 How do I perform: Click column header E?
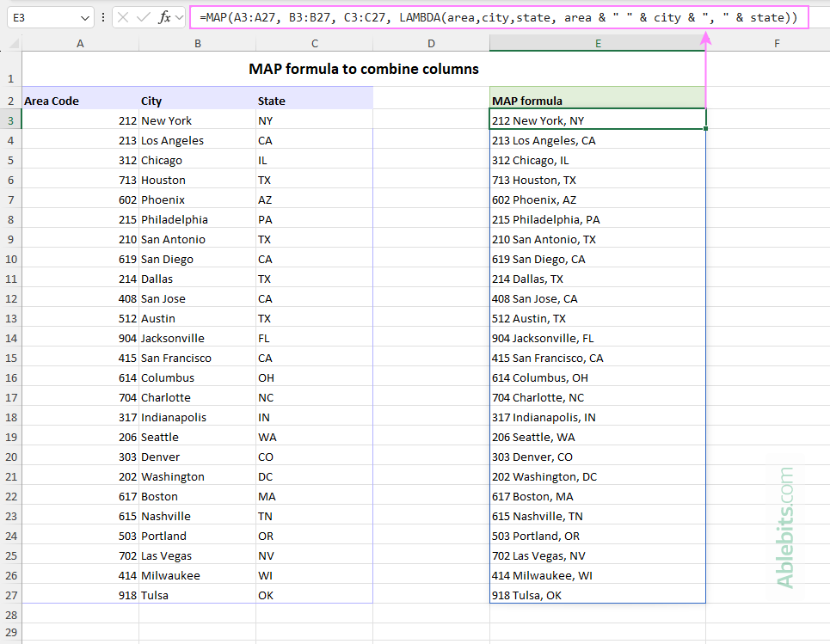(598, 42)
